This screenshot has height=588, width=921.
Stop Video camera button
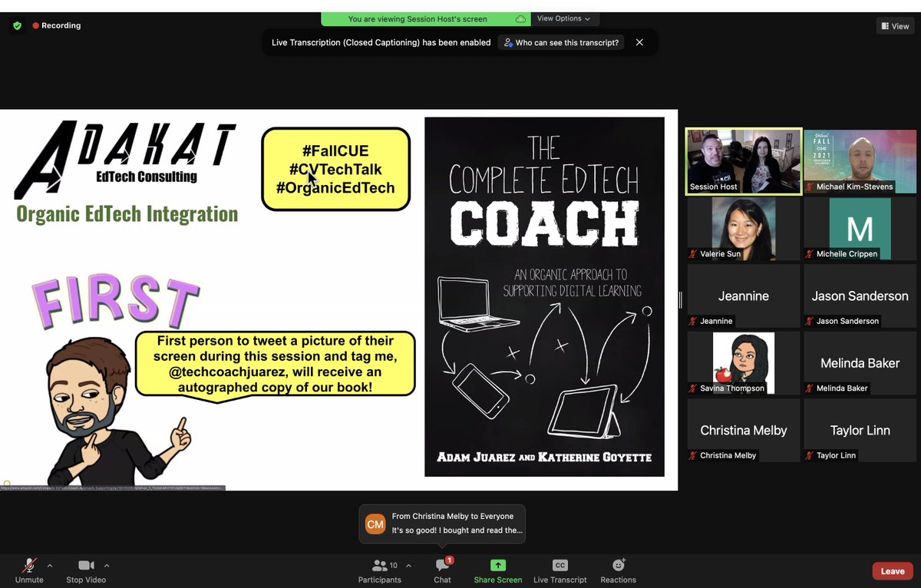pos(86,570)
